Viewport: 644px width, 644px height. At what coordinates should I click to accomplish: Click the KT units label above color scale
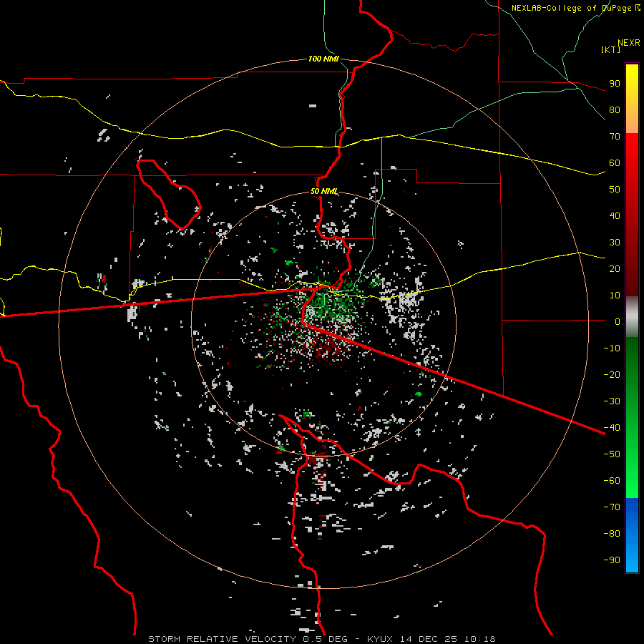point(611,49)
